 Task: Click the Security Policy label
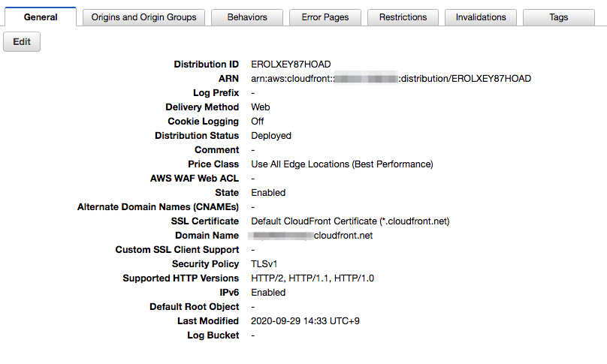tap(205, 264)
